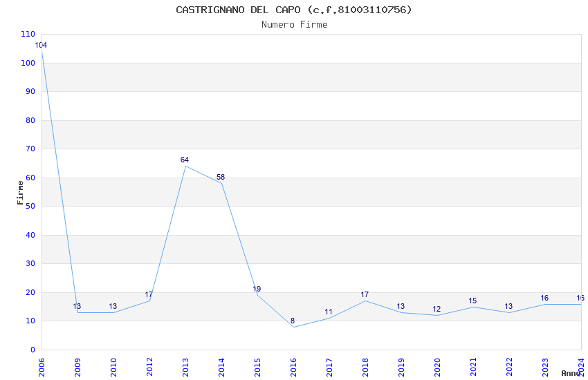Click the 16 data label above 2023

[544, 298]
